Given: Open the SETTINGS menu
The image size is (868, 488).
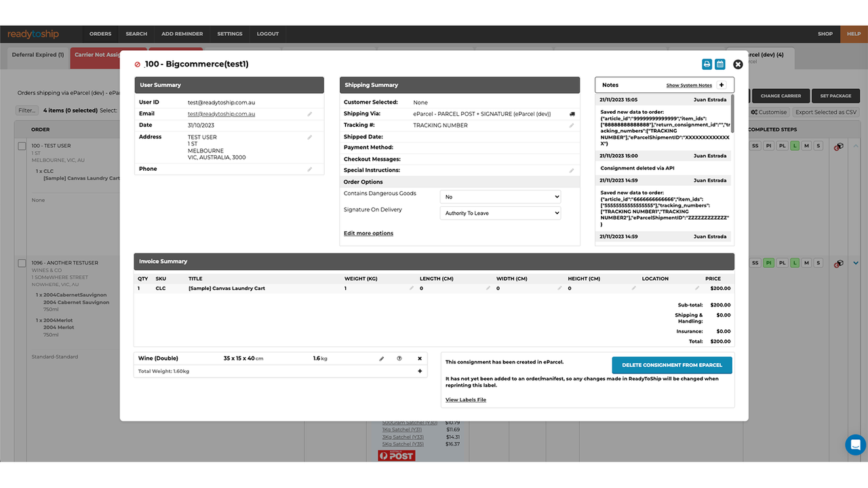Looking at the screenshot, I should pyautogui.click(x=230, y=34).
